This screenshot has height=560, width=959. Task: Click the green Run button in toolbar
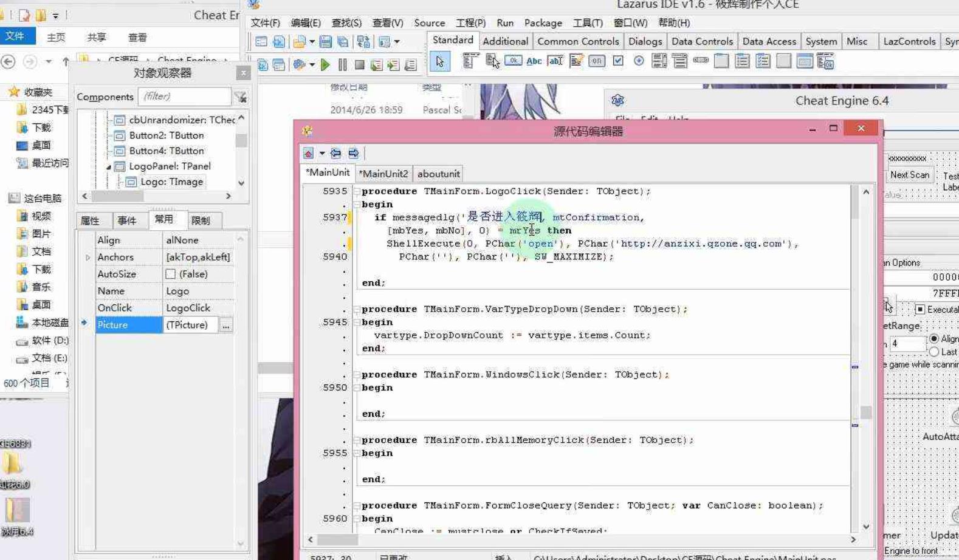[x=325, y=64]
